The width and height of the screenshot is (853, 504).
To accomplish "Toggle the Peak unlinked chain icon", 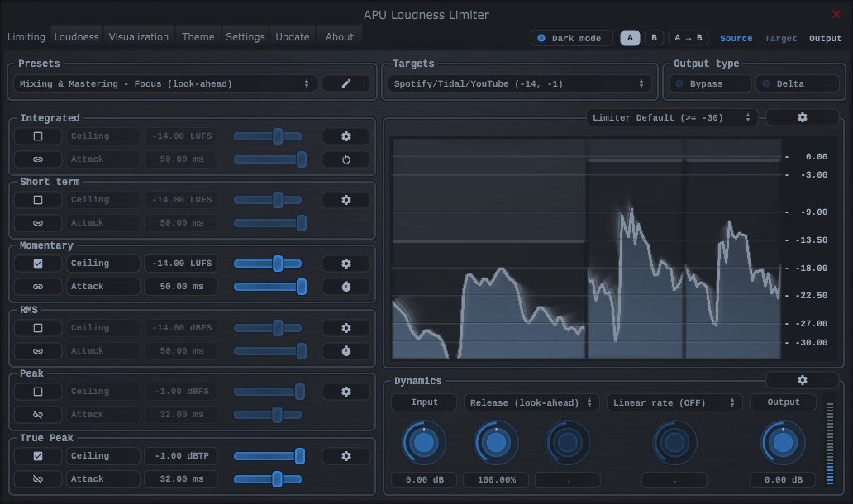I will coord(38,415).
